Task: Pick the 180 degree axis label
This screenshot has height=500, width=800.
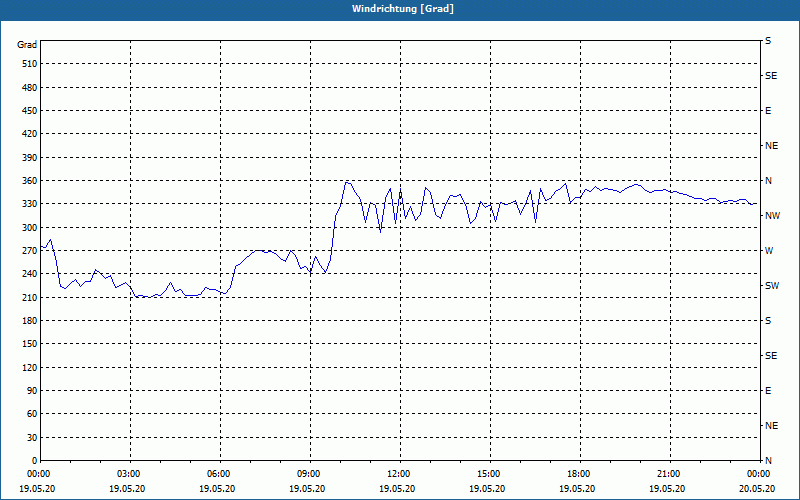Action: click(30, 321)
